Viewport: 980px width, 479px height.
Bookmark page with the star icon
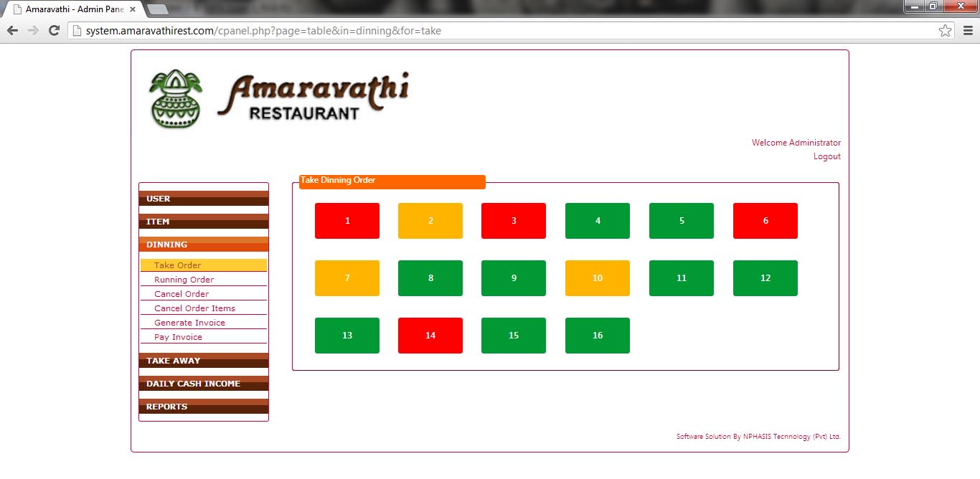(945, 31)
